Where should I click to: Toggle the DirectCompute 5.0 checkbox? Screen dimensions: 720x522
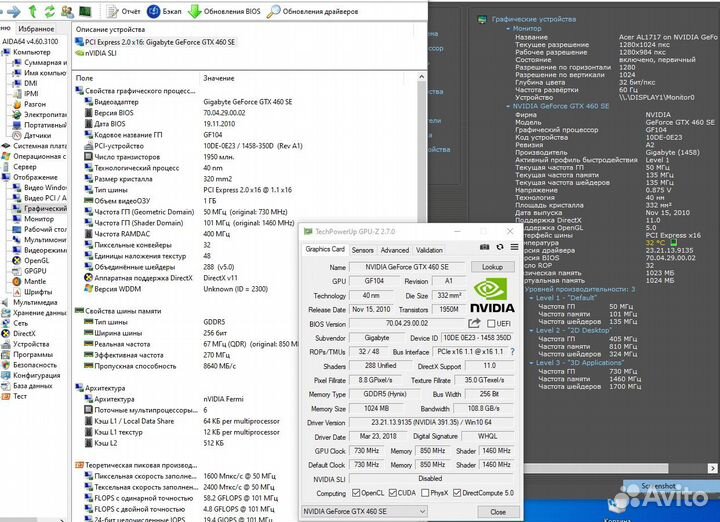coord(456,493)
